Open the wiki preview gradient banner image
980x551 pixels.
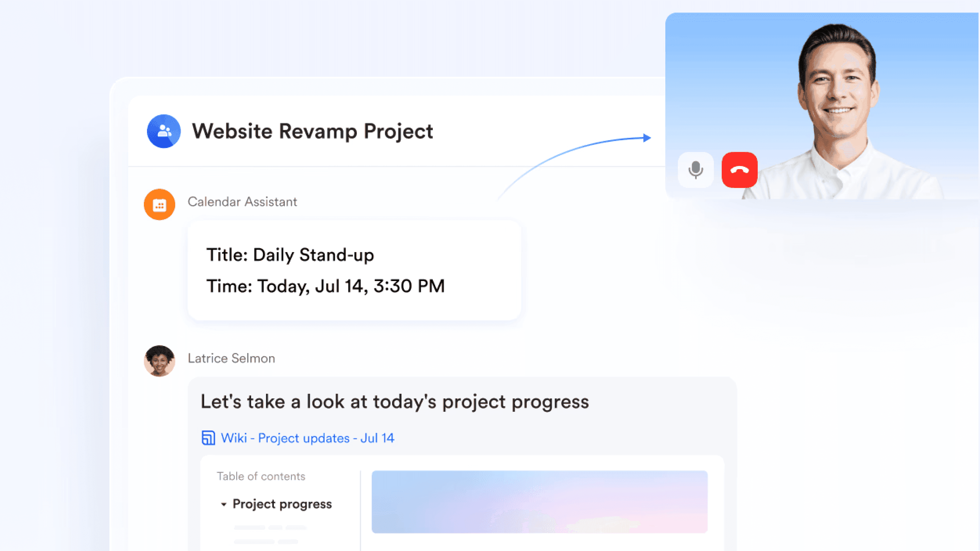540,502
